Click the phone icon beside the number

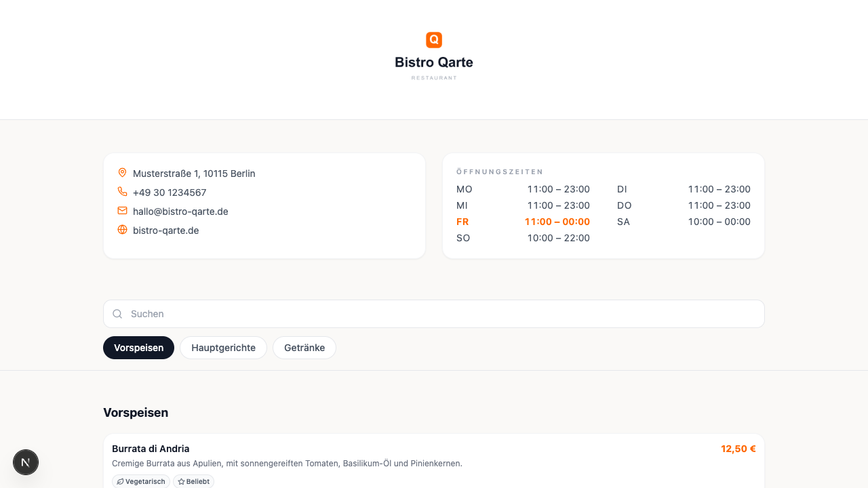pyautogui.click(x=122, y=192)
